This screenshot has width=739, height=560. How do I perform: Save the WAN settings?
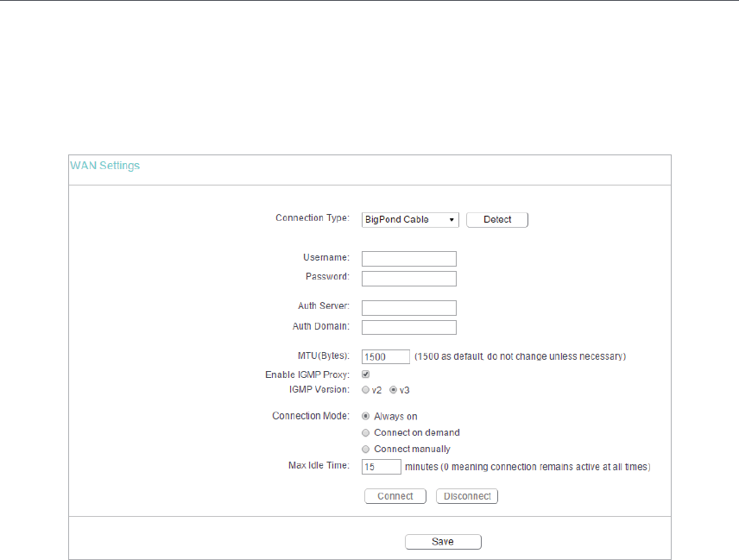coord(443,542)
